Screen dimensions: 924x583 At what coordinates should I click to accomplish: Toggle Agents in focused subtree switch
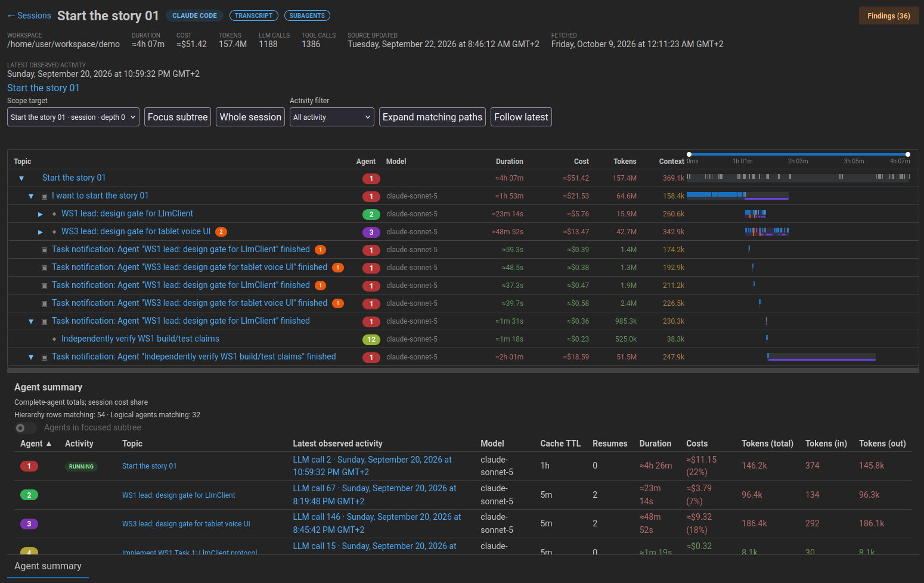(x=26, y=427)
